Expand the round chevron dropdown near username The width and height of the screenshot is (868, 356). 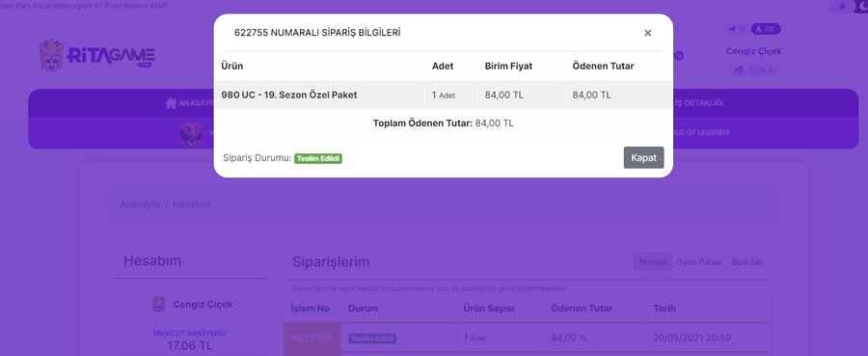pyautogui.click(x=679, y=56)
